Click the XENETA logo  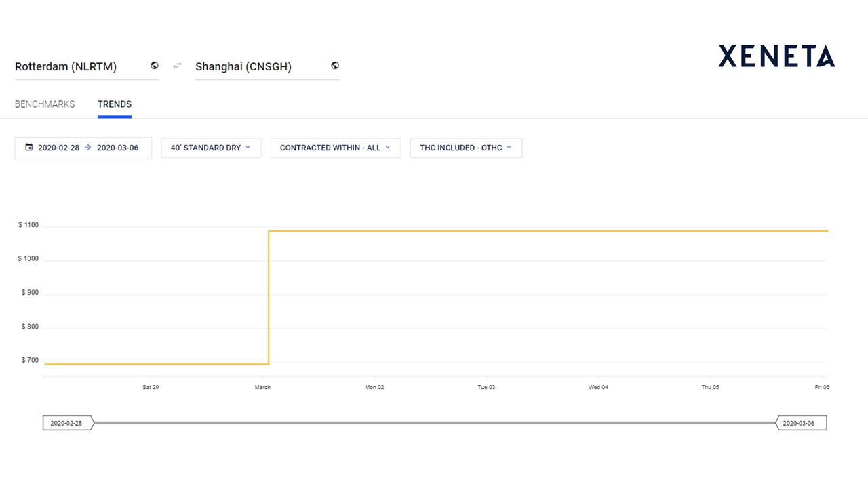click(x=776, y=56)
